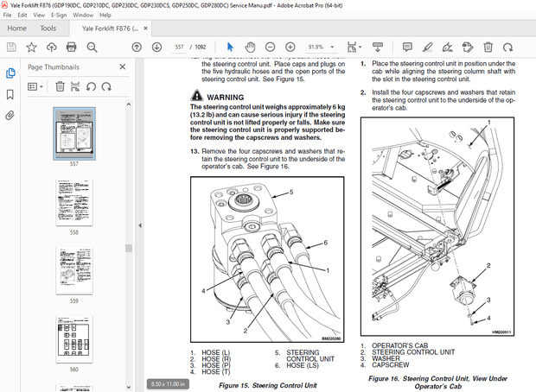The image size is (536, 392).
Task: Click the page number input field
Action: point(180,47)
